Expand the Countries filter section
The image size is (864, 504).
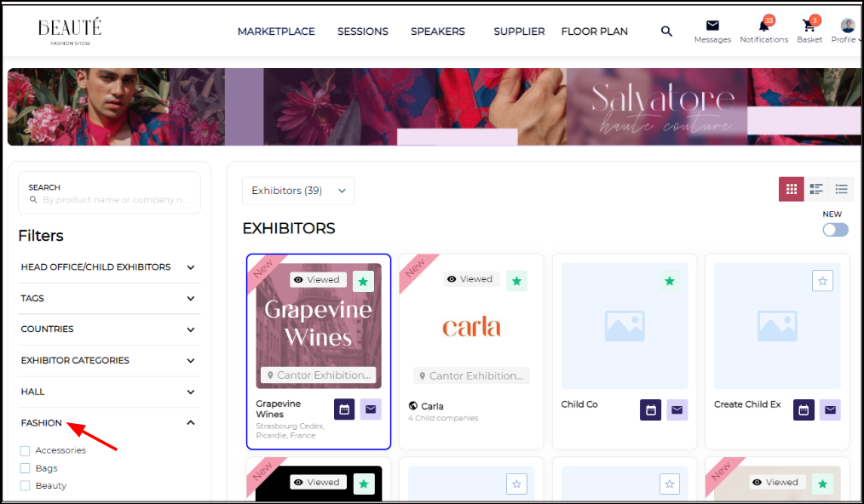point(109,329)
